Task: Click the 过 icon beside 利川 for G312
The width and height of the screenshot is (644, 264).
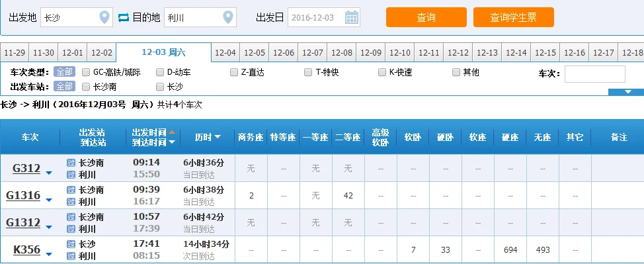Action: point(71,175)
